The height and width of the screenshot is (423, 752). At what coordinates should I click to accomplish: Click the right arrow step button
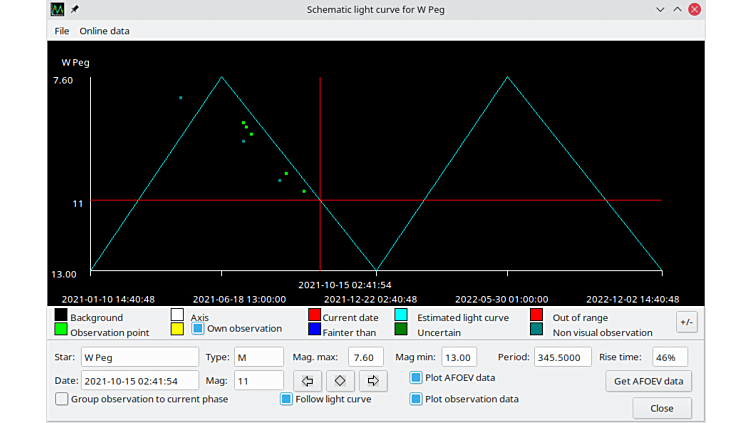pos(372,381)
